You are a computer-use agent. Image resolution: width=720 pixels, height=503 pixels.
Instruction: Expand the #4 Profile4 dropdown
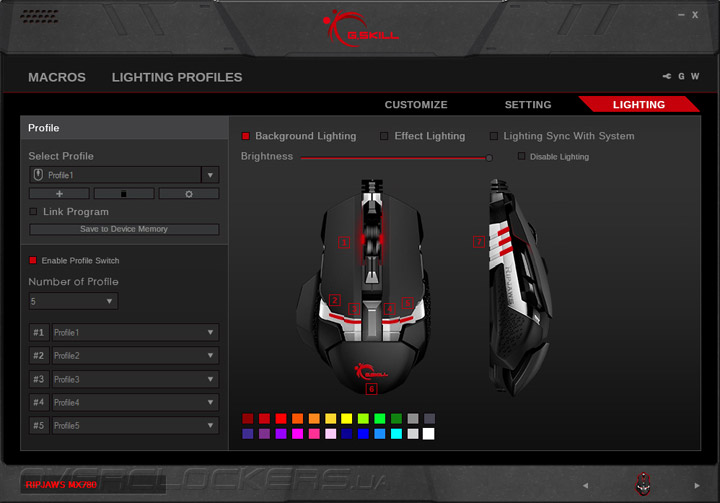pyautogui.click(x=135, y=402)
